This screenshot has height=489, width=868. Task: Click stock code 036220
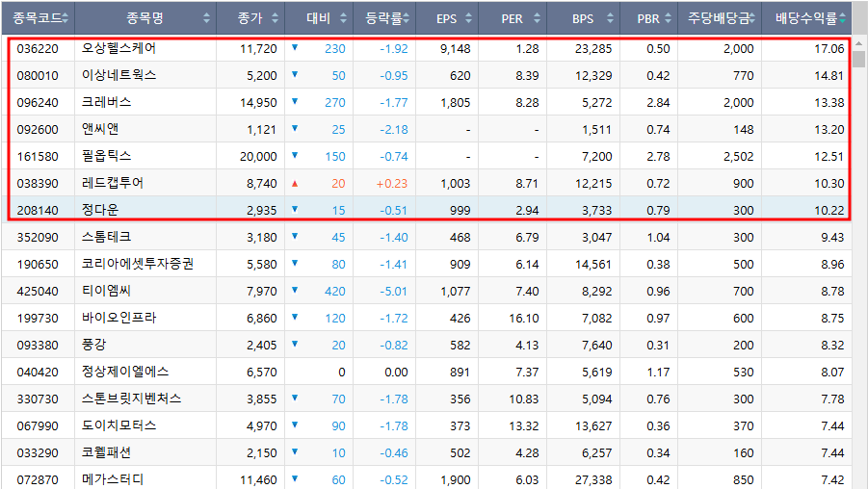(x=38, y=49)
